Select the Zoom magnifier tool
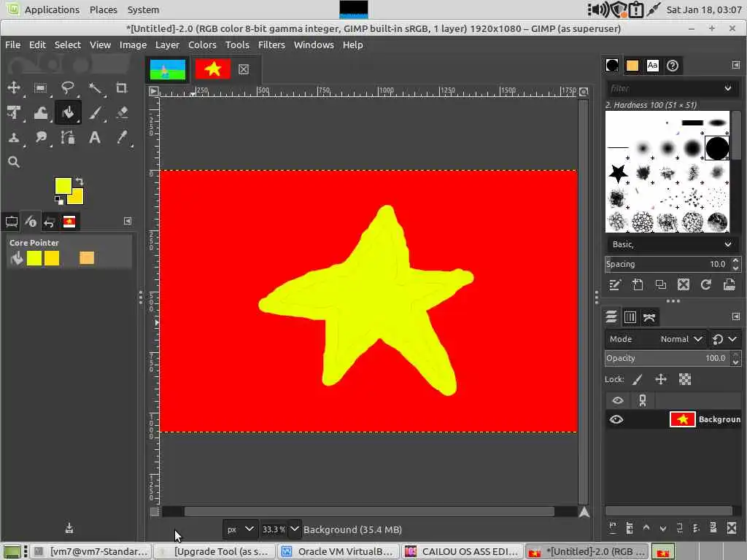747x560 pixels. (14, 163)
